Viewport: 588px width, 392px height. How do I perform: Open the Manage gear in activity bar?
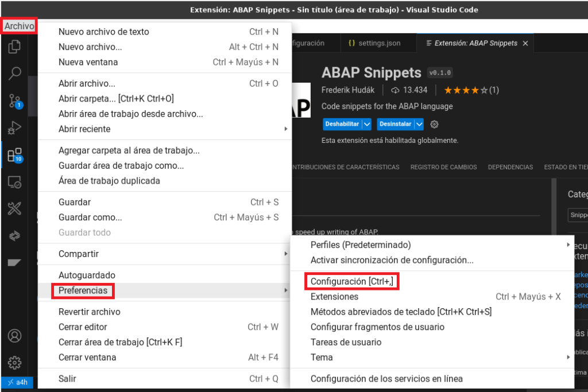pos(14,363)
